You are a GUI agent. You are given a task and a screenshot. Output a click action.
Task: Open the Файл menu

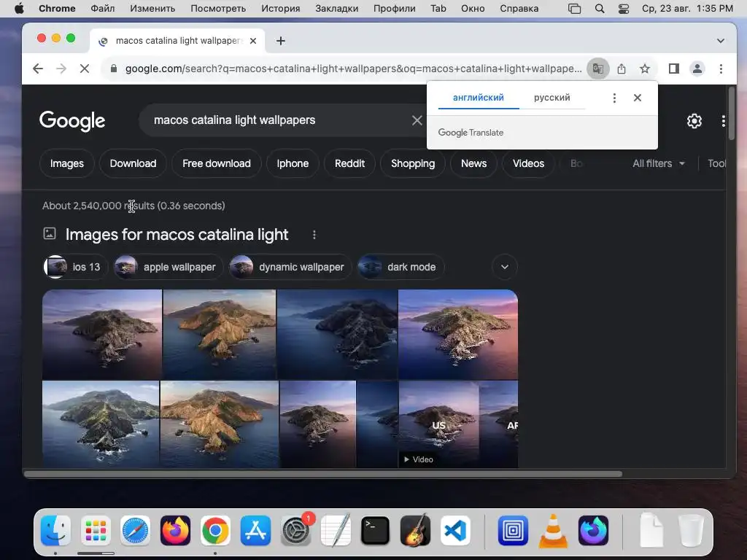coord(102,9)
